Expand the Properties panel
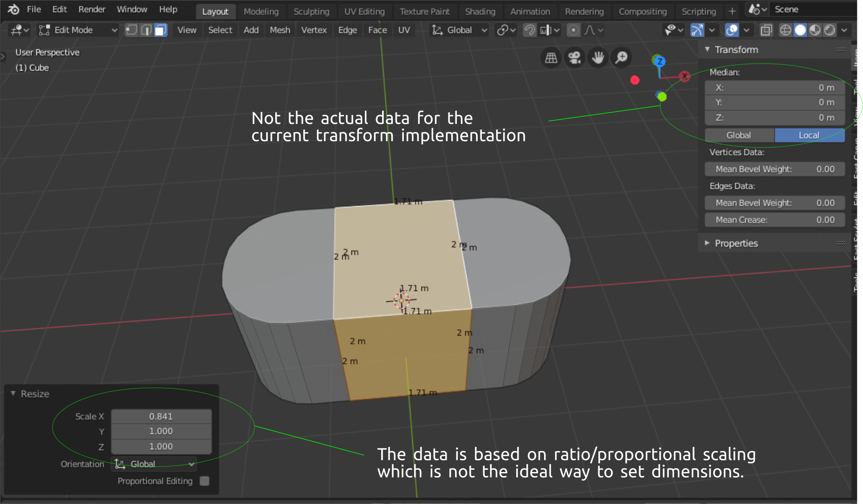The image size is (863, 504). 707,243
